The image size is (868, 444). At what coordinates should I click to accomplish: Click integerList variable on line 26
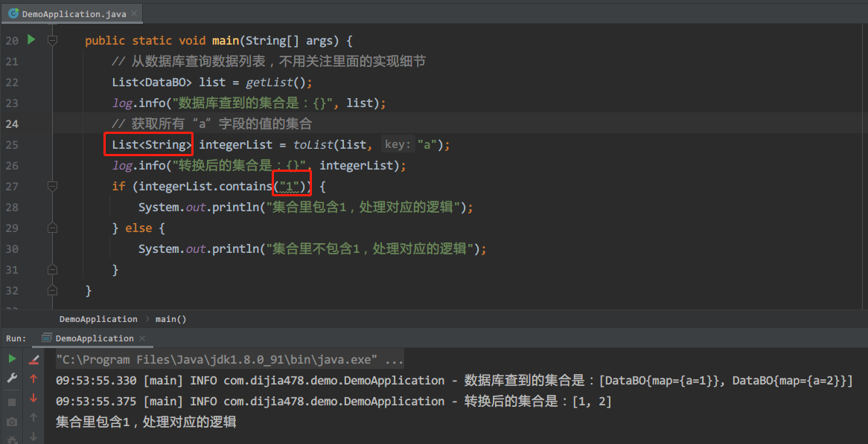coord(357,165)
